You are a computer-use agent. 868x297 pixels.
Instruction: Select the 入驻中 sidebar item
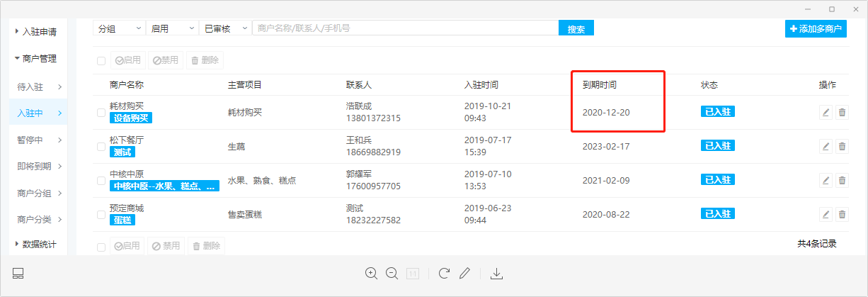coord(39,113)
